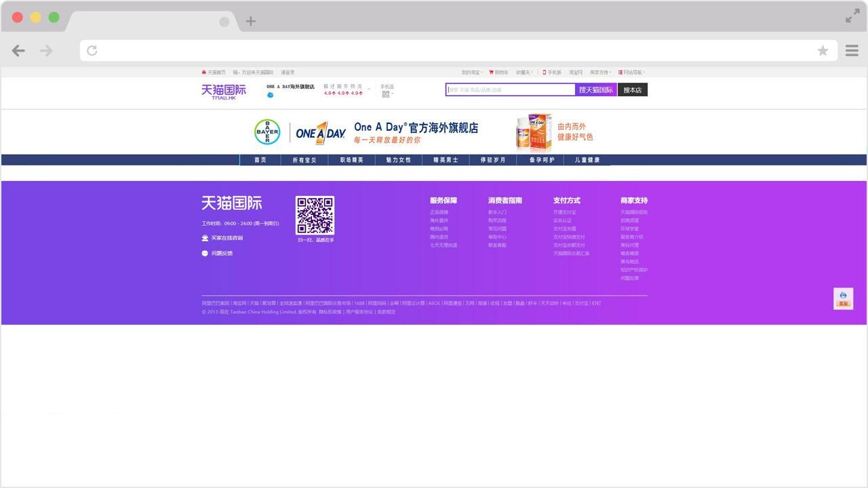Viewport: 868px width, 488px height.
Task: Open the AliOS footer link
Action: pyautogui.click(x=434, y=303)
